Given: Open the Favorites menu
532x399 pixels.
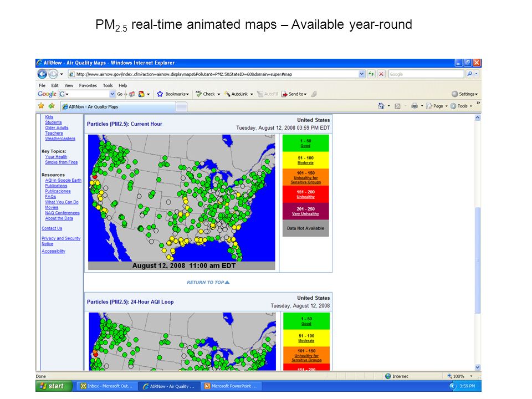Looking at the screenshot, I should (x=88, y=85).
